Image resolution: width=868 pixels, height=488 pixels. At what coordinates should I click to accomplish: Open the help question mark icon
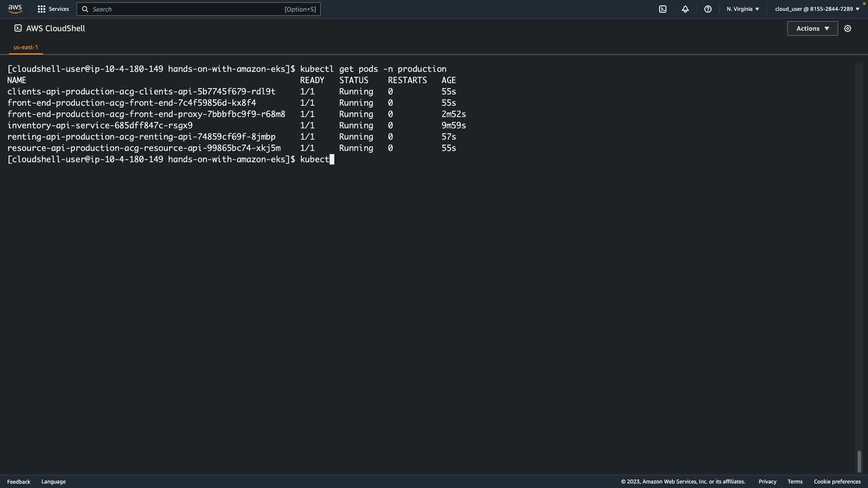click(x=708, y=9)
